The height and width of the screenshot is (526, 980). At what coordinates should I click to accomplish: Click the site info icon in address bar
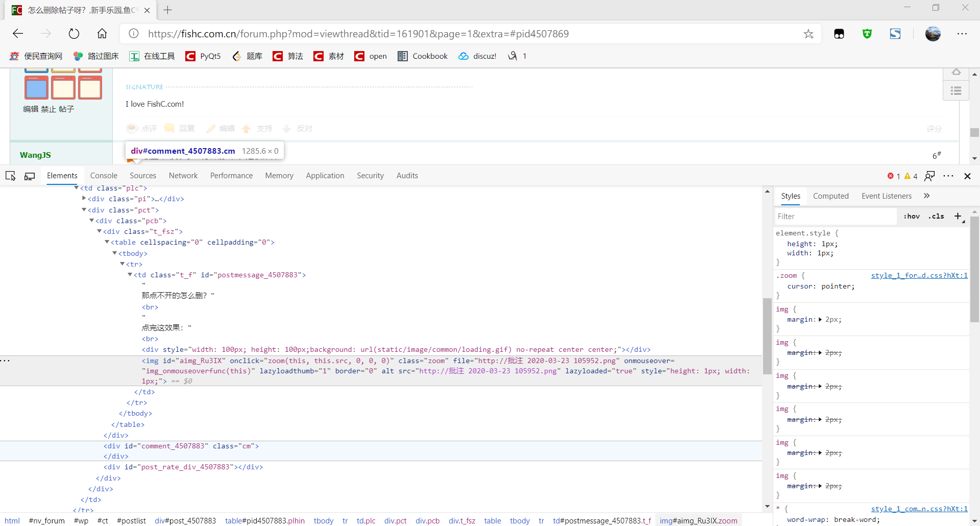tap(134, 34)
